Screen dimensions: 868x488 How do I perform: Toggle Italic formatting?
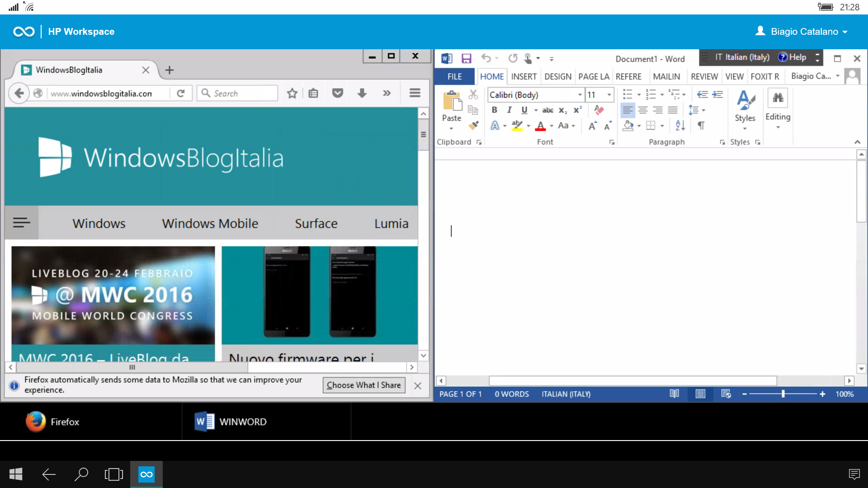[x=509, y=110]
